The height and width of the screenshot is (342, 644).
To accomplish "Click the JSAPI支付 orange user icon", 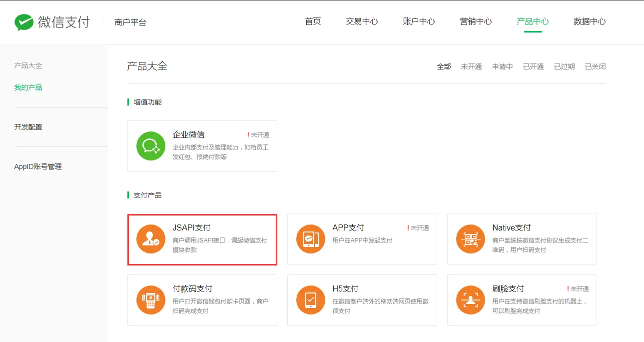I will tap(151, 239).
